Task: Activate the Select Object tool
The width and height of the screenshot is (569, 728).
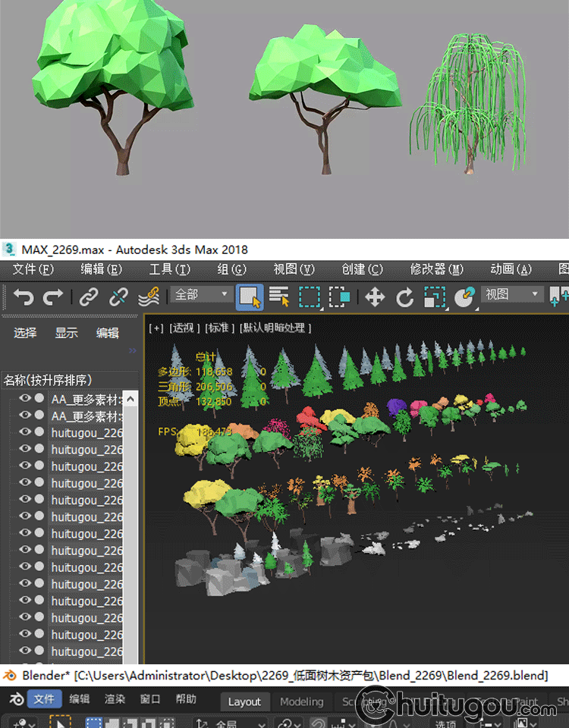Action: 250,297
